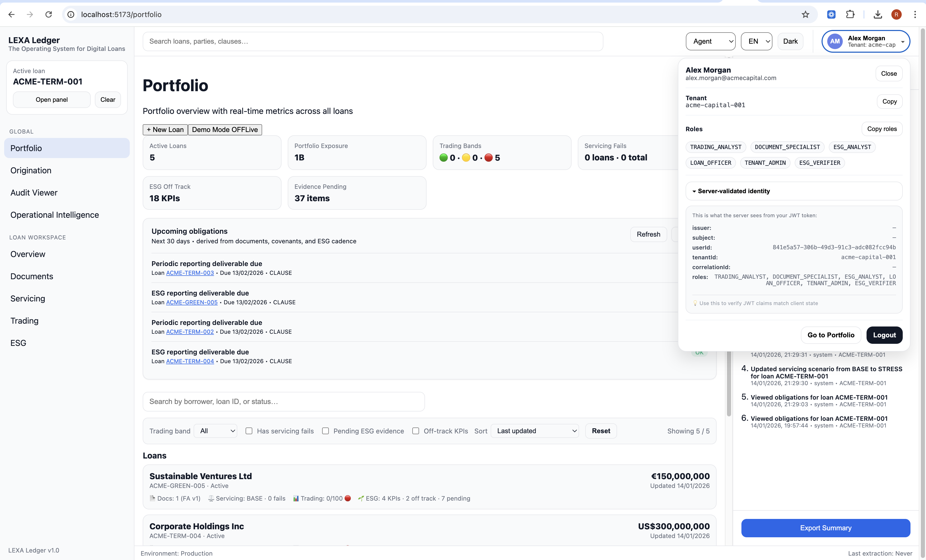
Task: Click the browser back arrow icon
Action: coord(12,14)
